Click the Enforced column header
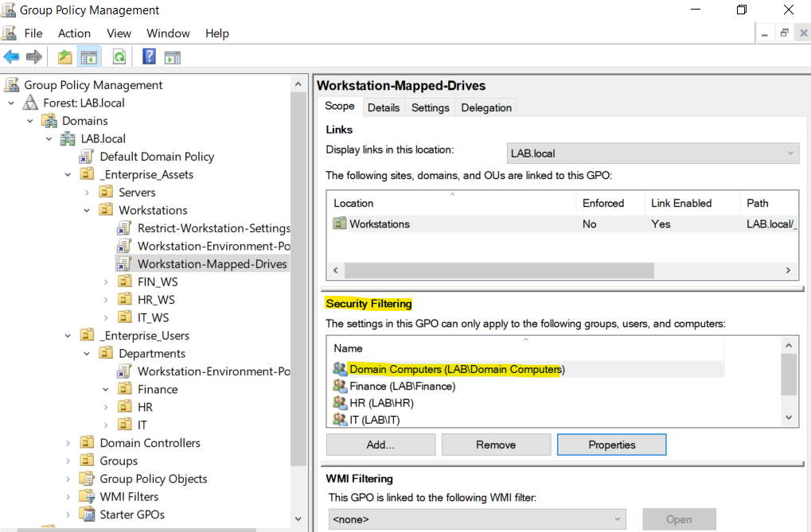The image size is (811, 532). tap(610, 204)
